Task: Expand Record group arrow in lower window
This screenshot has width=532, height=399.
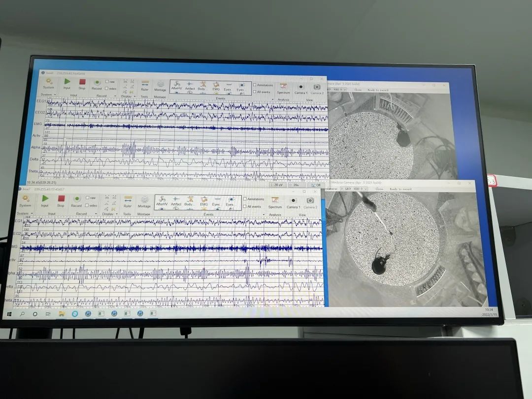Action: pyautogui.click(x=97, y=214)
